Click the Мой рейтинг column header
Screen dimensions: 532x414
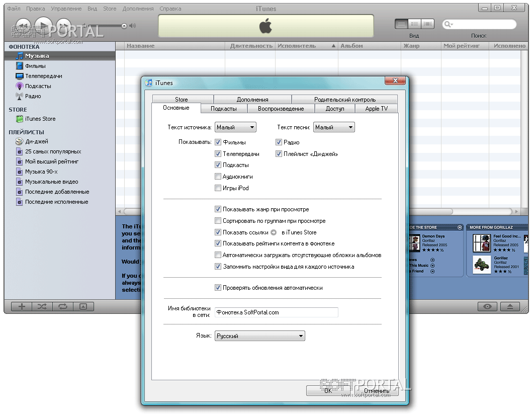click(x=465, y=46)
